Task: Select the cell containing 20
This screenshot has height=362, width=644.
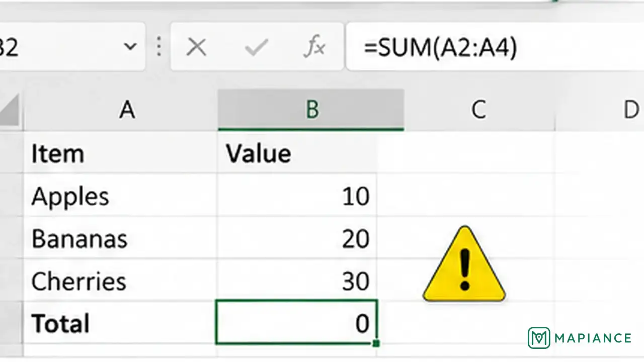Action: tap(297, 238)
